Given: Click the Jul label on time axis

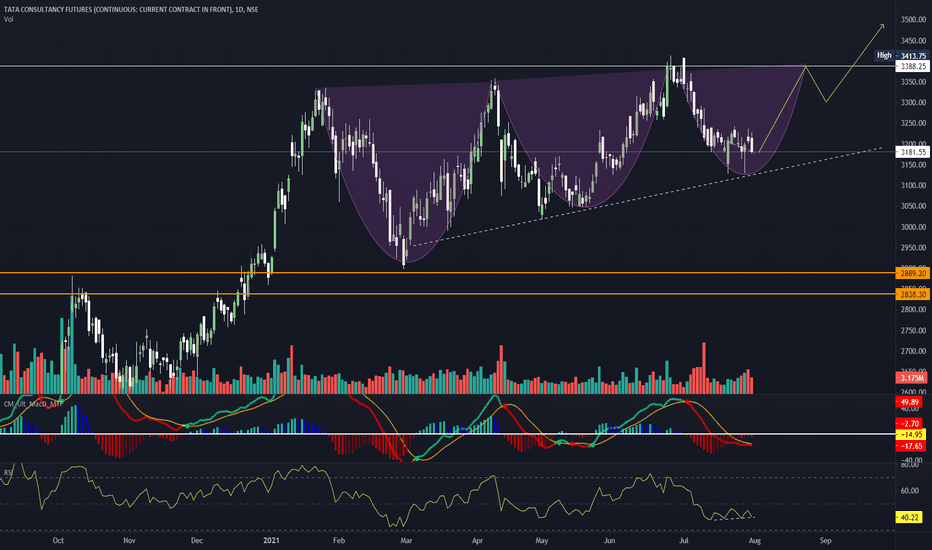Looking at the screenshot, I should [x=684, y=540].
